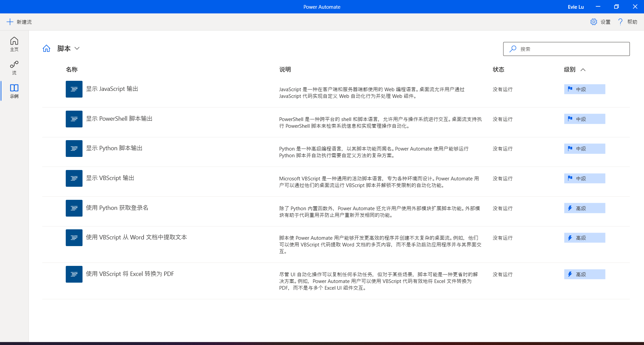Click the plus icon for 新建流
The image size is (644, 345).
coord(10,22)
